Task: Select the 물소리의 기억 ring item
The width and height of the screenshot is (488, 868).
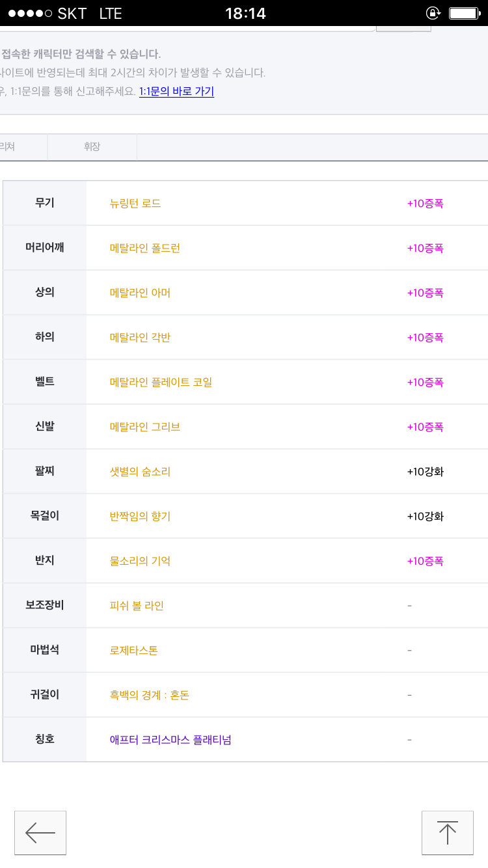Action: [x=140, y=561]
